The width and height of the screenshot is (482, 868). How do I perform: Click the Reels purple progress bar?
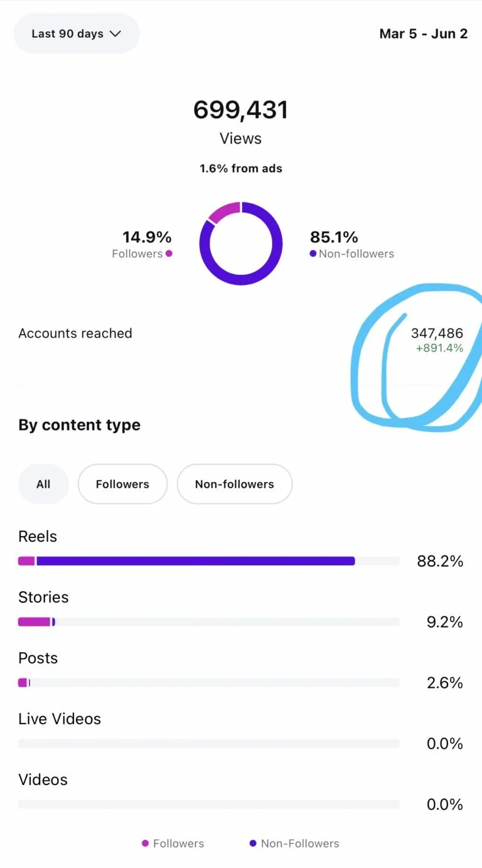196,561
